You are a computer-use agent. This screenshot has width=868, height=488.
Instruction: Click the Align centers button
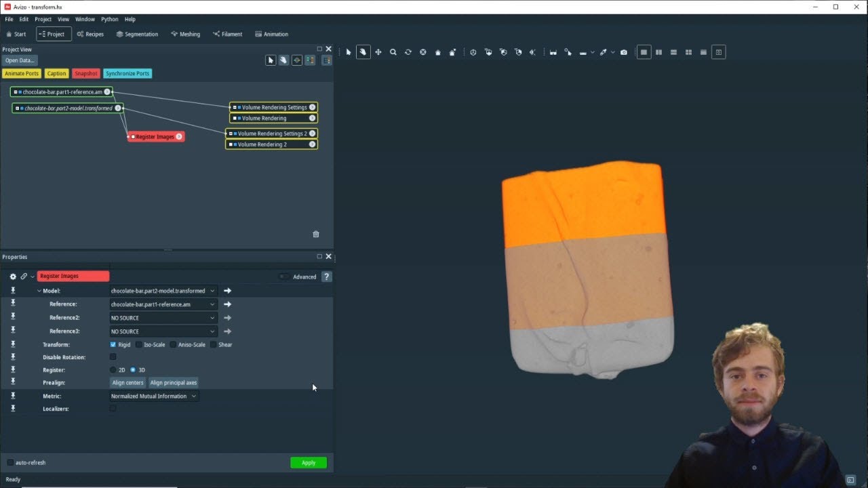pyautogui.click(x=127, y=383)
